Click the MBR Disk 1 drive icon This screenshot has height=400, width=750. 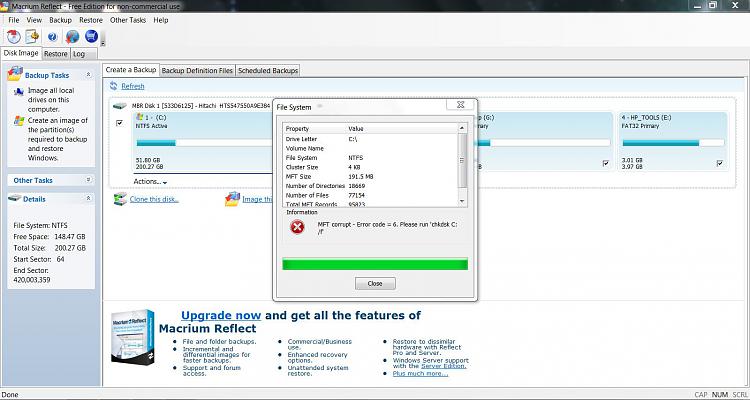click(x=120, y=106)
